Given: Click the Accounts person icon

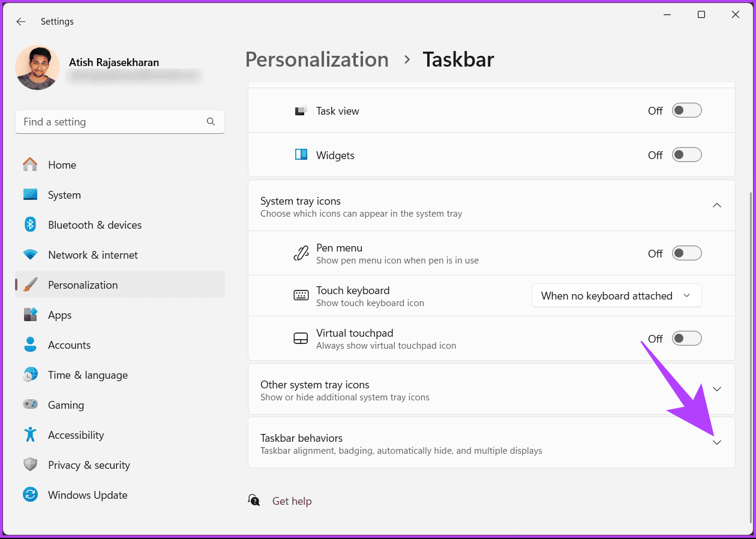Looking at the screenshot, I should coord(30,345).
